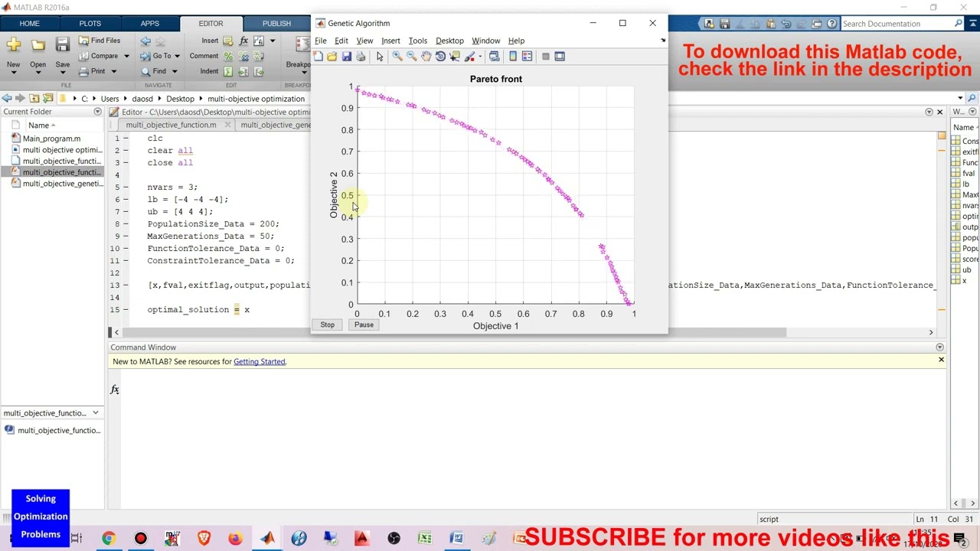The height and width of the screenshot is (551, 980).
Task: Click the Stop button in Genetic Algorithm window
Action: (x=327, y=325)
